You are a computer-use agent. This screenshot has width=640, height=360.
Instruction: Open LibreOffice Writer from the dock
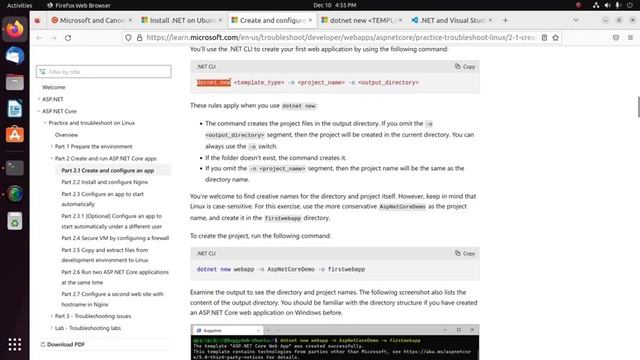click(x=15, y=109)
